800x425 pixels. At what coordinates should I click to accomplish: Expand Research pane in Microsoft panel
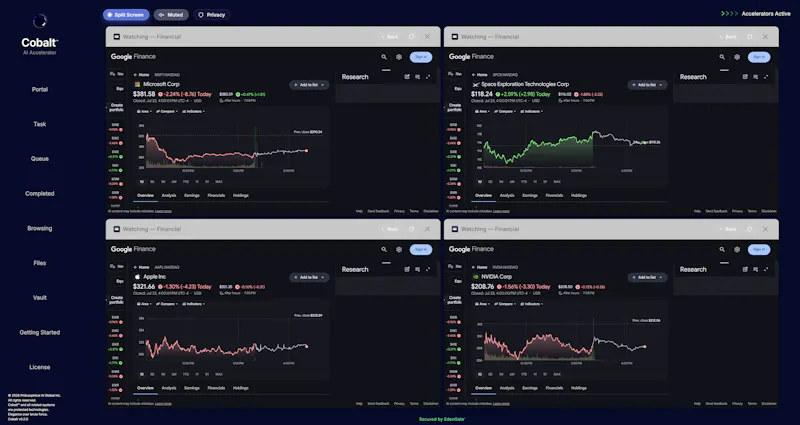[428, 77]
